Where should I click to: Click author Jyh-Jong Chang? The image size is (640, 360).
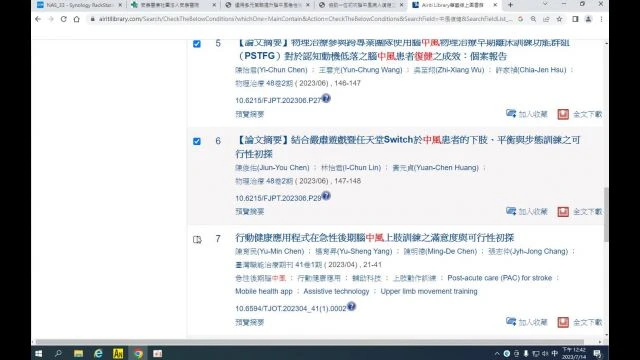528,251
